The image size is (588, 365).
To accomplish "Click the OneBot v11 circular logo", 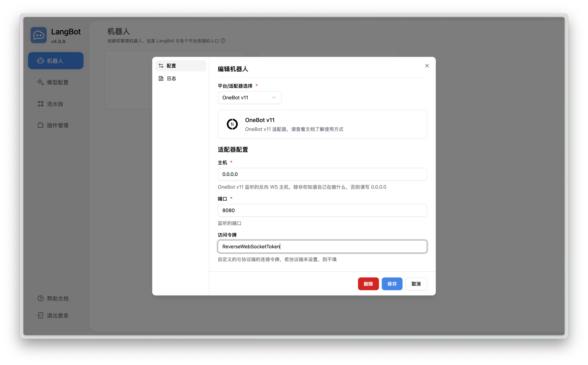I will click(x=232, y=124).
